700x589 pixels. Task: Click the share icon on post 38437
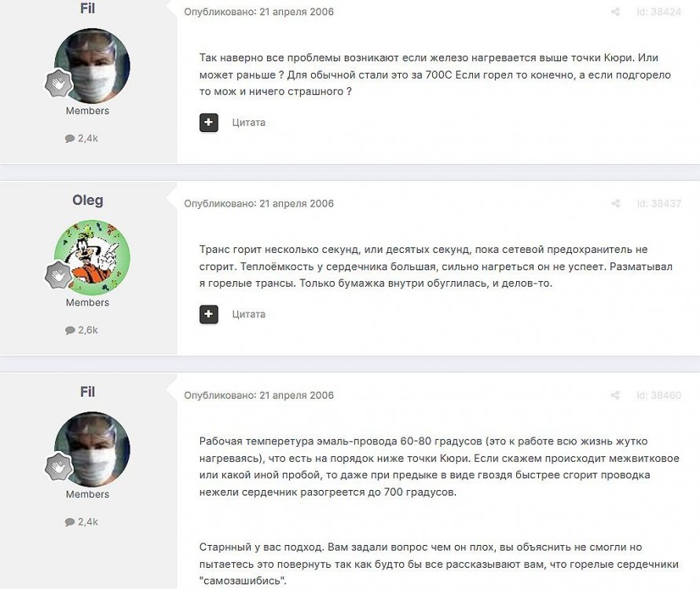point(615,204)
